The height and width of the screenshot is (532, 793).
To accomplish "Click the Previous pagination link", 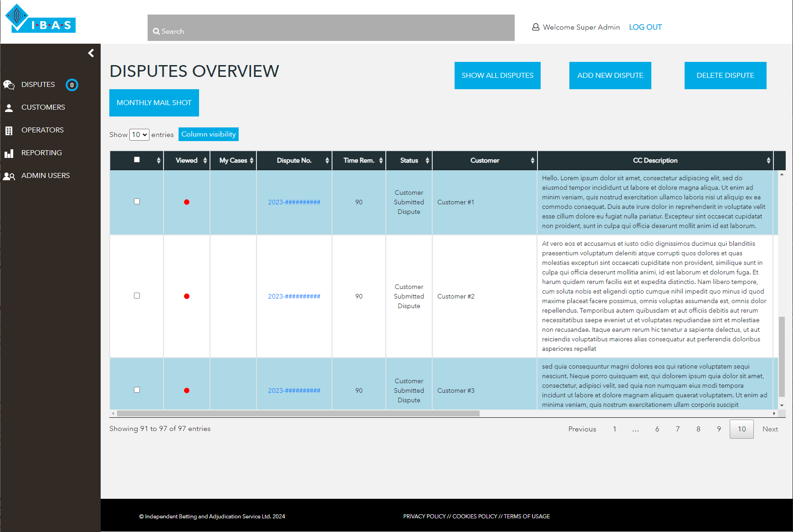I will tap(582, 429).
